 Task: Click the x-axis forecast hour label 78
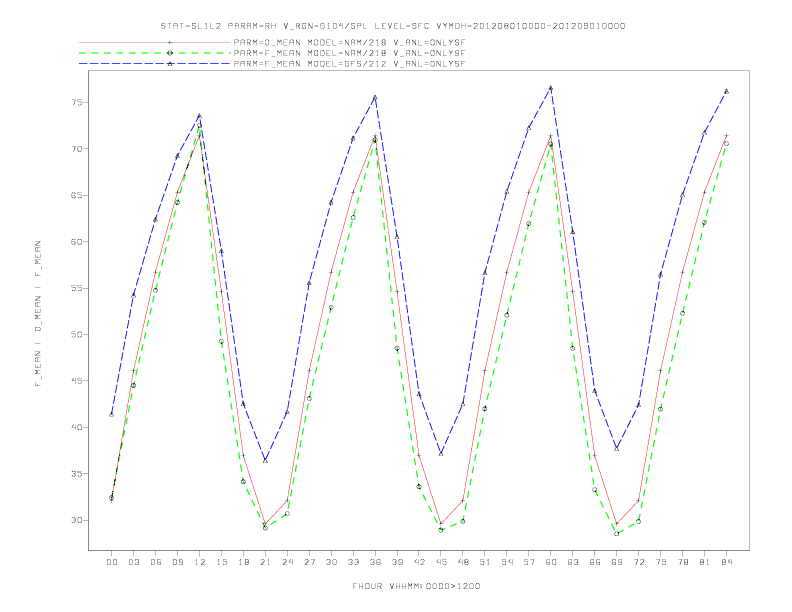682,562
